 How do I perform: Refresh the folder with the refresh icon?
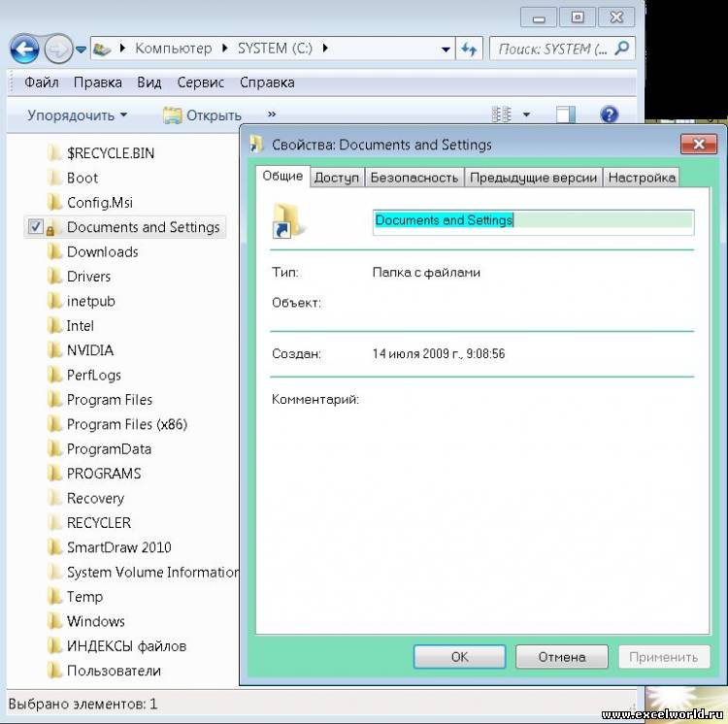click(x=469, y=49)
